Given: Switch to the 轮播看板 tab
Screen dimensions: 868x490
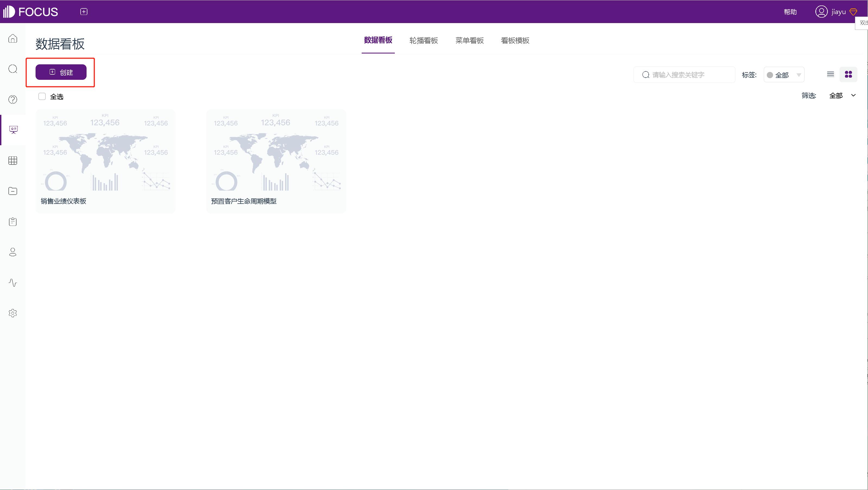Looking at the screenshot, I should (x=423, y=40).
